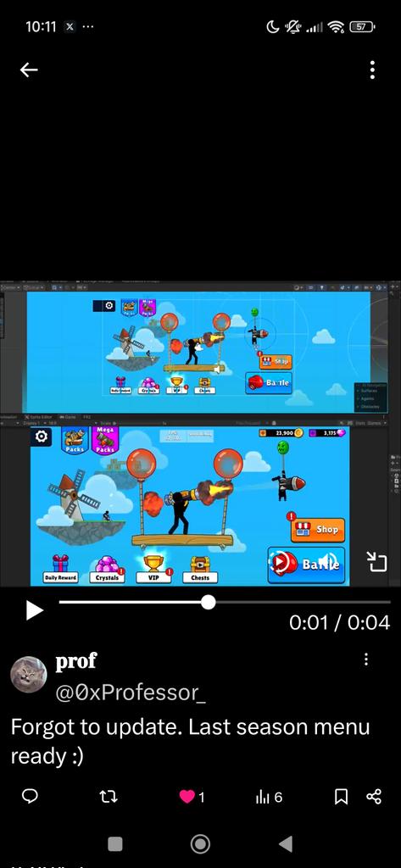The width and height of the screenshot is (401, 868).
Task: Open Mega Packs banner in the lower game view
Action: pyautogui.click(x=105, y=441)
